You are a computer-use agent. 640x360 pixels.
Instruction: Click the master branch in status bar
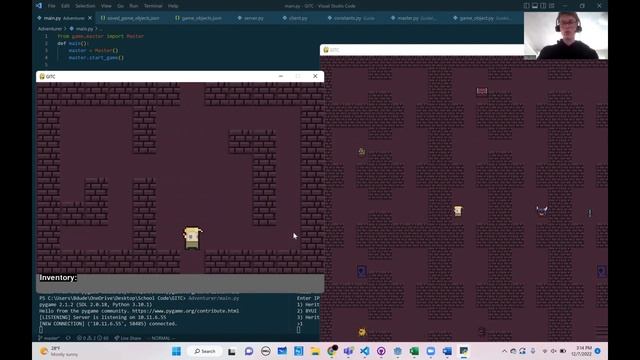49,338
